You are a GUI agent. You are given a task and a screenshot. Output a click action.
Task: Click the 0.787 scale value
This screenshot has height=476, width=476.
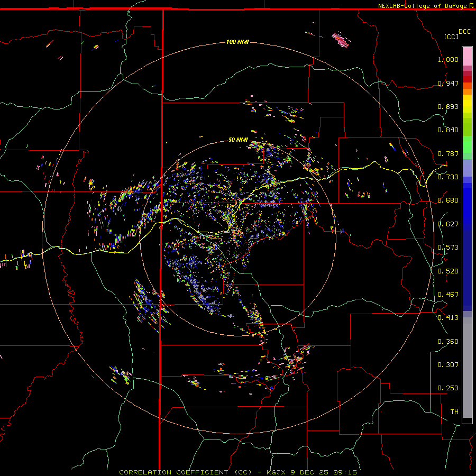click(448, 153)
